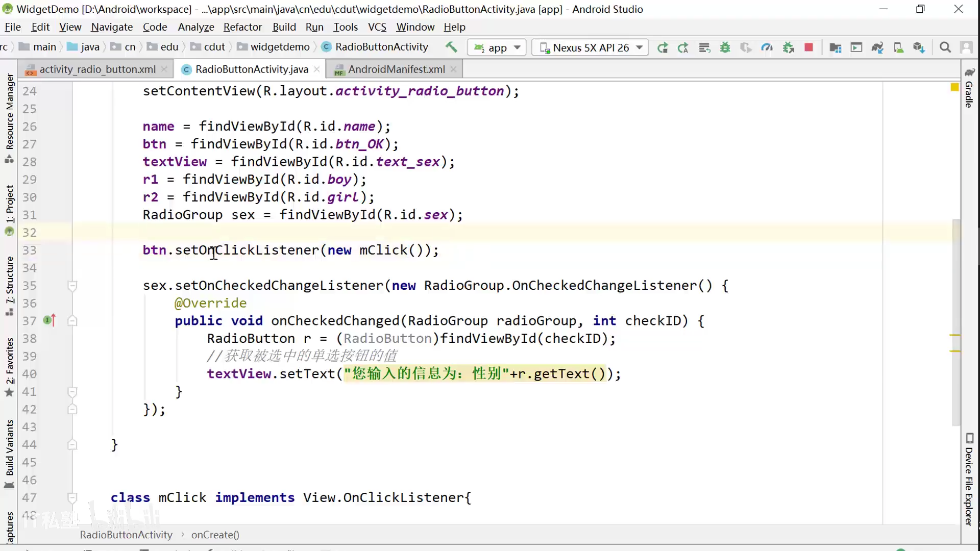The image size is (980, 551).
Task: Open the SDK Manager icon
Action: tap(919, 47)
